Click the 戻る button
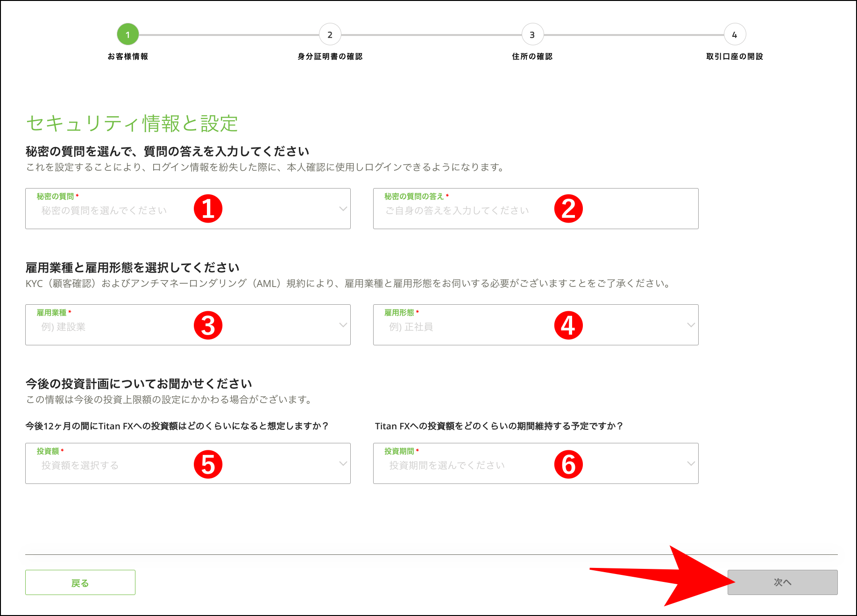Screen dimensions: 857x616 click(80, 582)
